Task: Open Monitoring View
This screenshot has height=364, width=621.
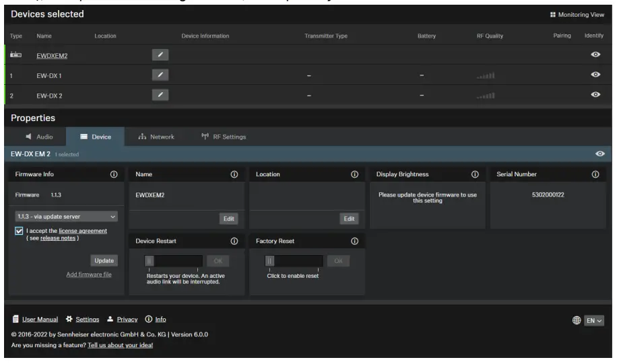Action: click(x=577, y=15)
